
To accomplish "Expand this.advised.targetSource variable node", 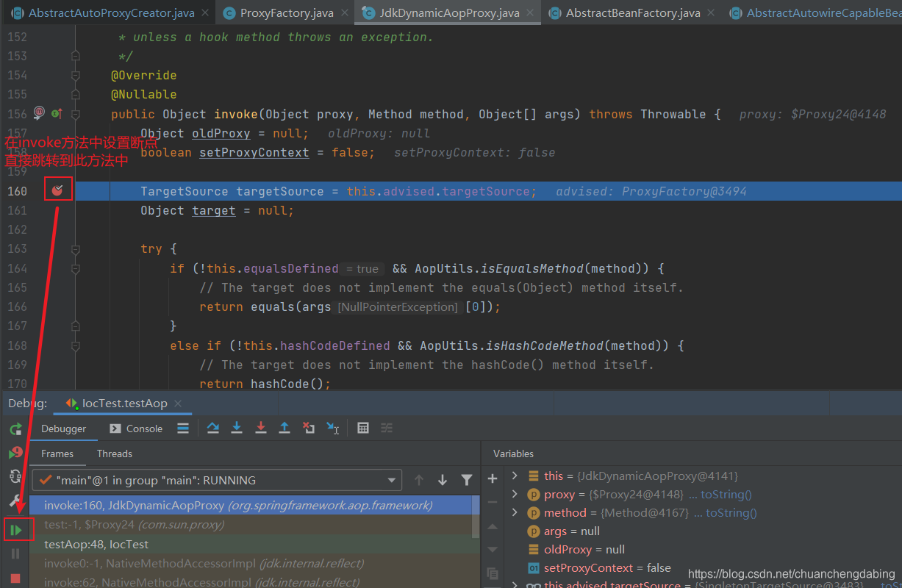I will 515,585.
